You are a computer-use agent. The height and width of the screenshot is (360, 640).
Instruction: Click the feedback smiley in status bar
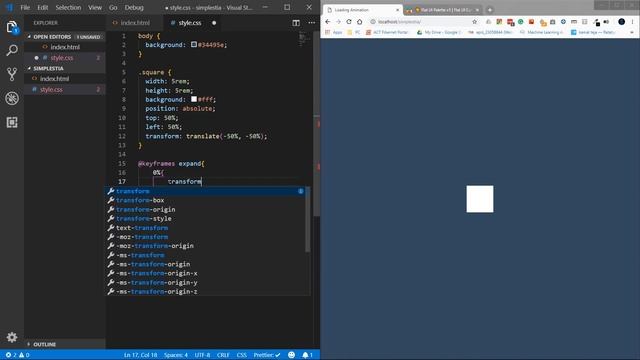(x=291, y=355)
